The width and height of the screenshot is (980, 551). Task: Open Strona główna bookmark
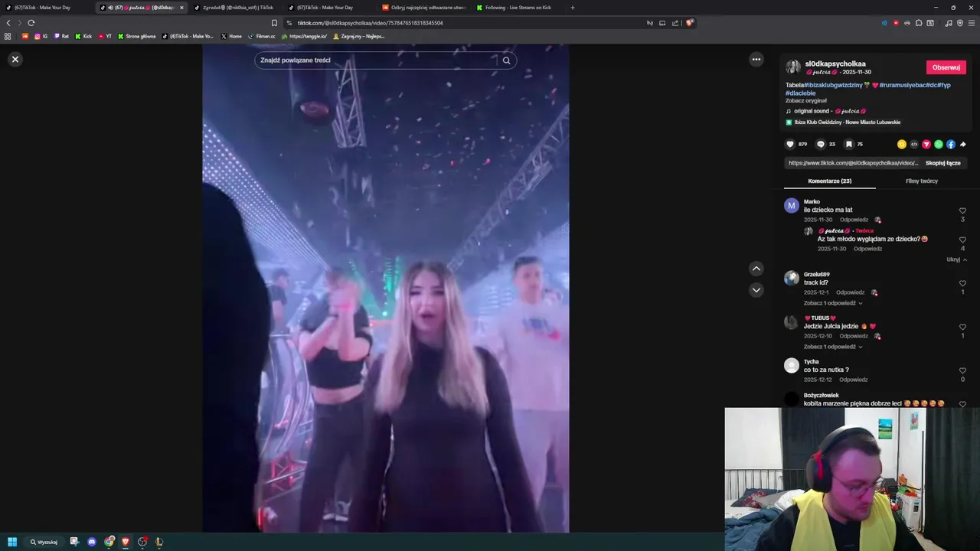[x=136, y=36]
